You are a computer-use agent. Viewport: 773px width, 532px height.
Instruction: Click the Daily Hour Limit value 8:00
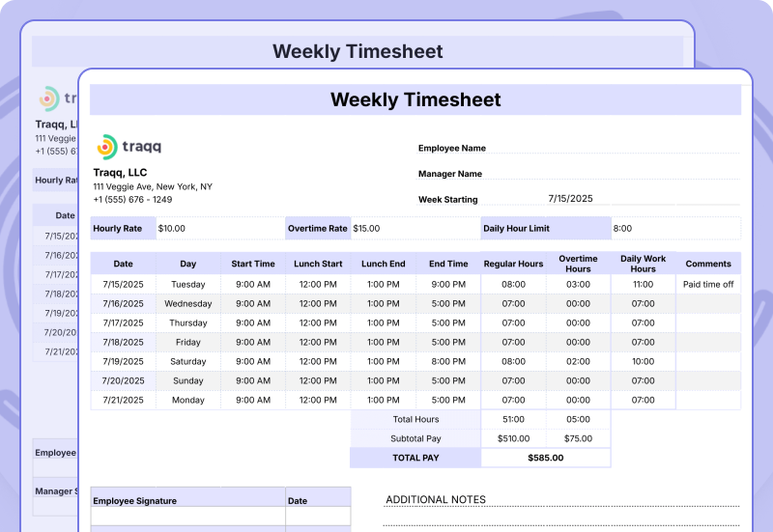point(622,229)
